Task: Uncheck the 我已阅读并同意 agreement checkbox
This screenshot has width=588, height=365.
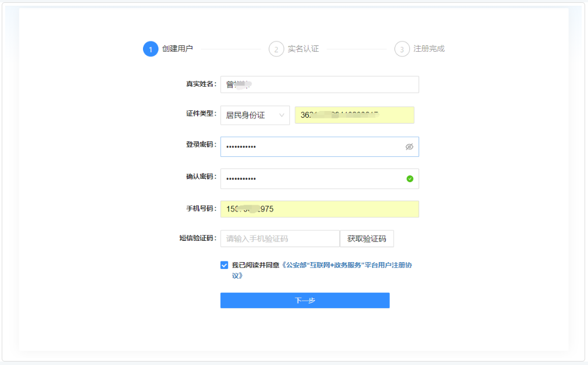Action: [224, 265]
